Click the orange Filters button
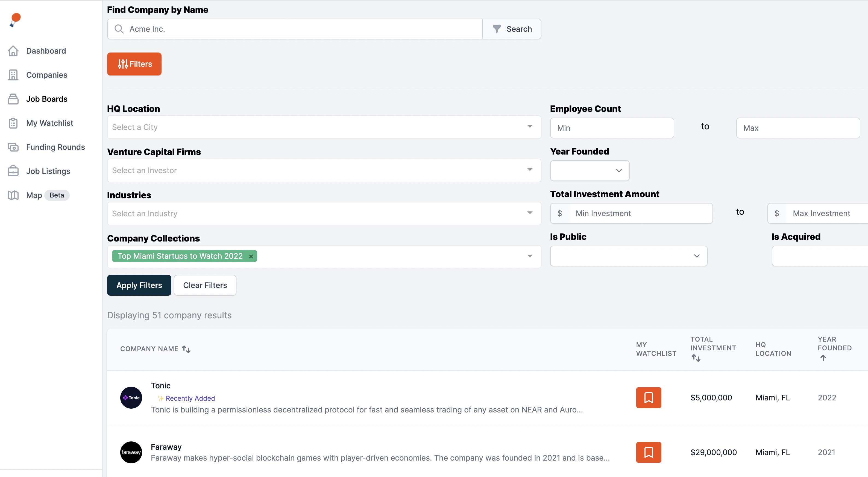Screen dimensions: 868x477 point(134,64)
